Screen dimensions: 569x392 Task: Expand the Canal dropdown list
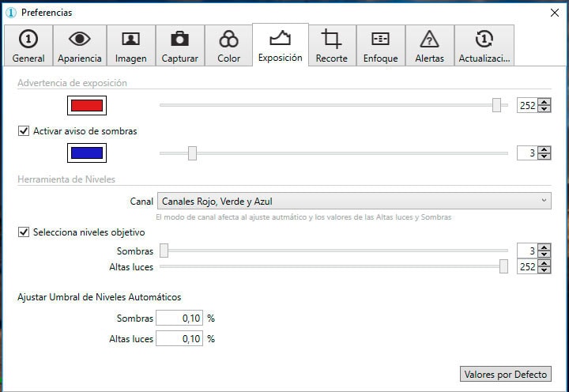tap(354, 202)
